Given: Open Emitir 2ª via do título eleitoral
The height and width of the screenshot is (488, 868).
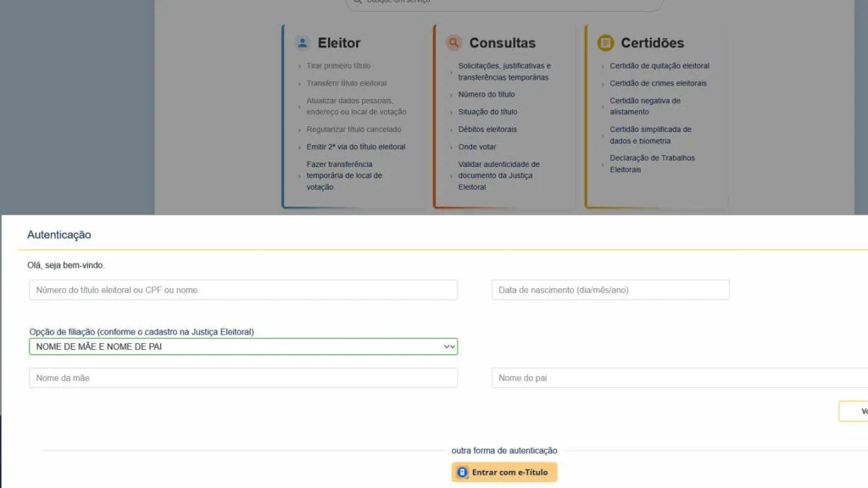Looking at the screenshot, I should pos(356,147).
